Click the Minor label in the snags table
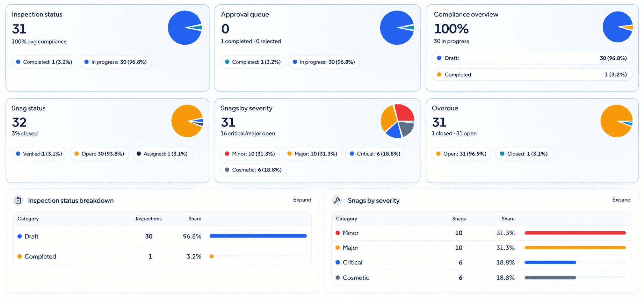Viewport: 644px width, 298px height. 350,233
